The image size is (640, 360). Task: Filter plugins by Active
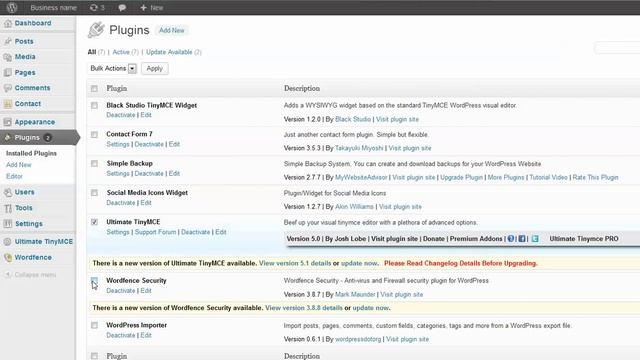tap(121, 52)
